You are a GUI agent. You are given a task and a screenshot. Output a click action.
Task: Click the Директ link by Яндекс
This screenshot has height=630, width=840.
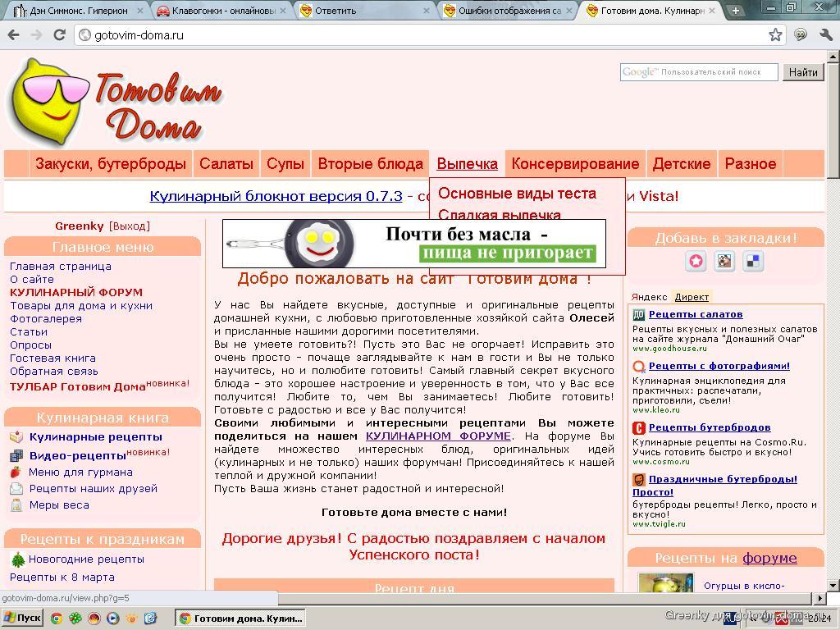tap(692, 297)
